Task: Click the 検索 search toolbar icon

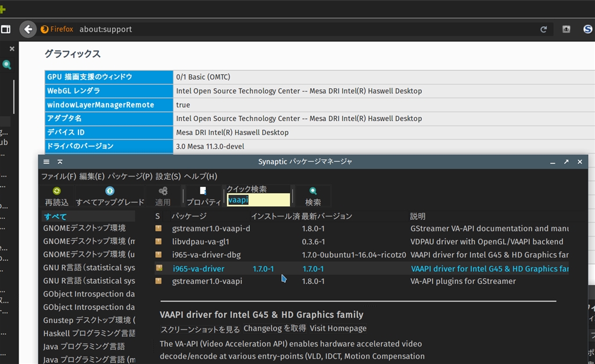Action: click(x=313, y=191)
